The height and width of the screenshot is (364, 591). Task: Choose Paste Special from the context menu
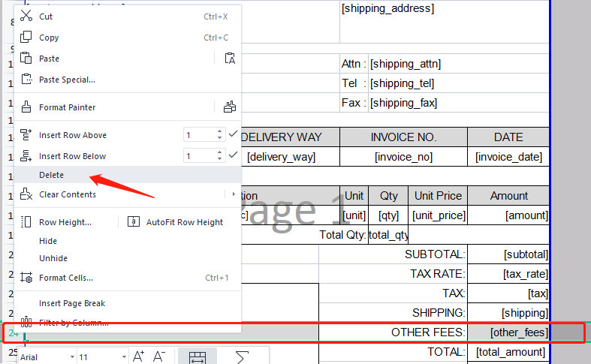tap(67, 80)
